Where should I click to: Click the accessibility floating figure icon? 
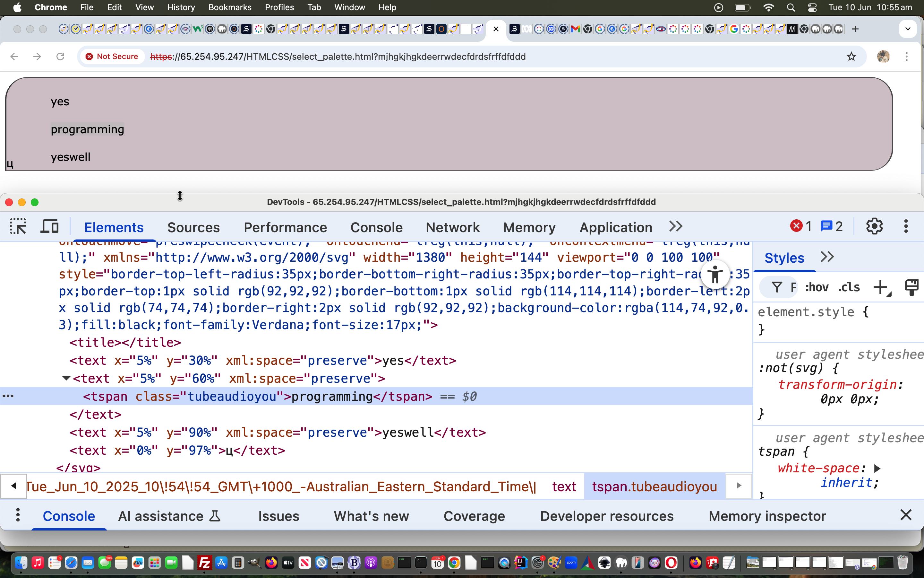coord(715,274)
